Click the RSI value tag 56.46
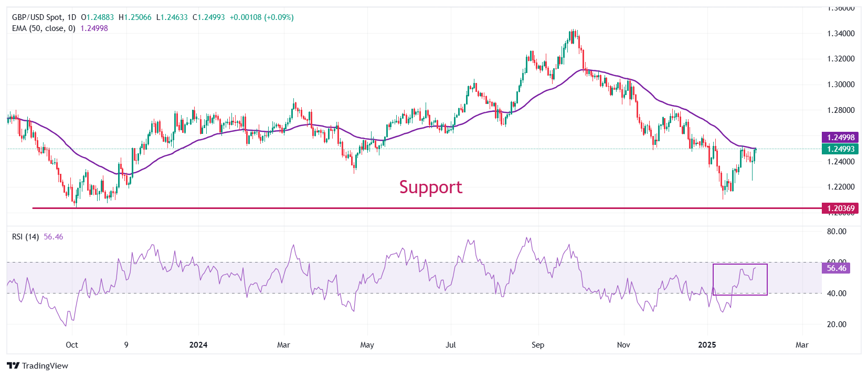 click(837, 268)
